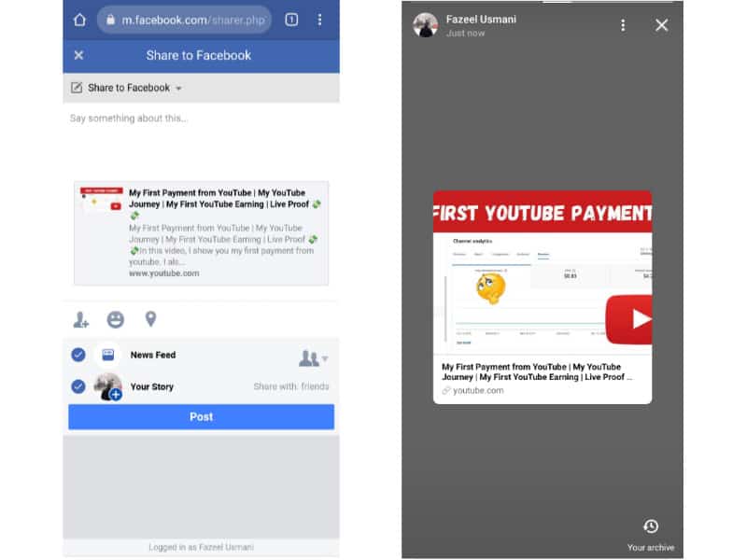The height and width of the screenshot is (560, 747).
Task: Click the Fazeel Usmani story name
Action: click(x=481, y=20)
